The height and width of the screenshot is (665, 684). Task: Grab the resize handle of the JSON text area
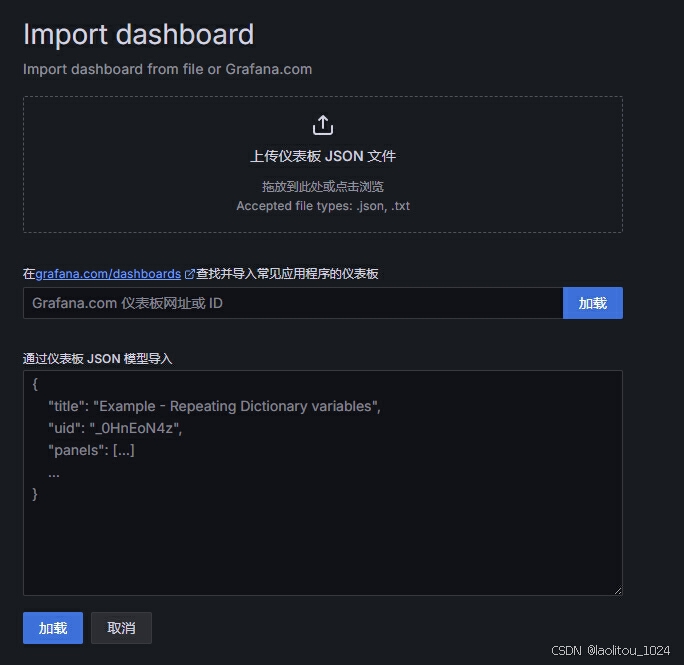click(x=618, y=591)
